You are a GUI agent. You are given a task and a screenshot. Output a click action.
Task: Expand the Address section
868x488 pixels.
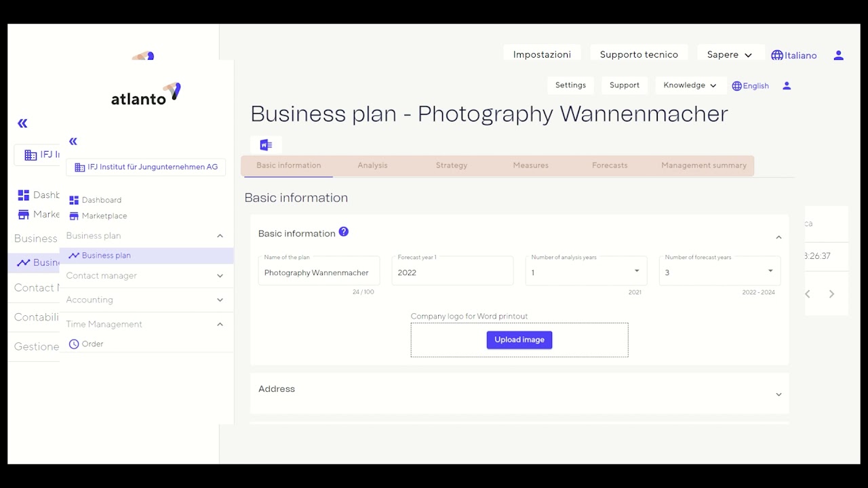(x=777, y=393)
